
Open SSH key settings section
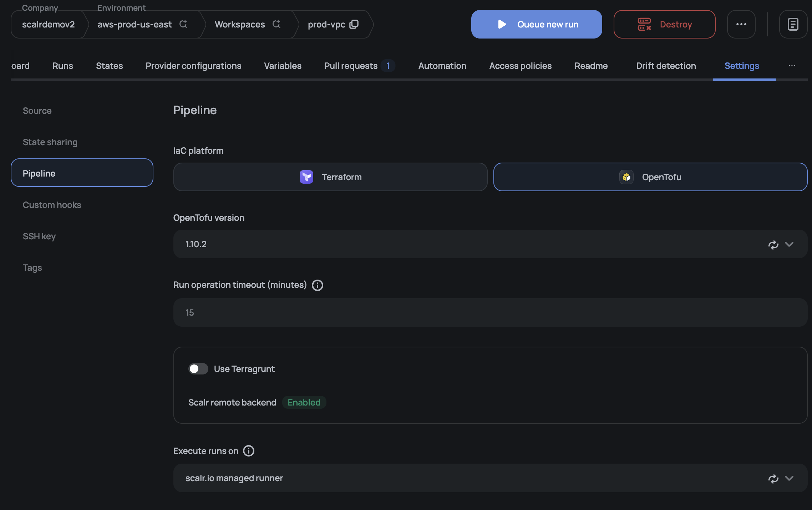39,236
